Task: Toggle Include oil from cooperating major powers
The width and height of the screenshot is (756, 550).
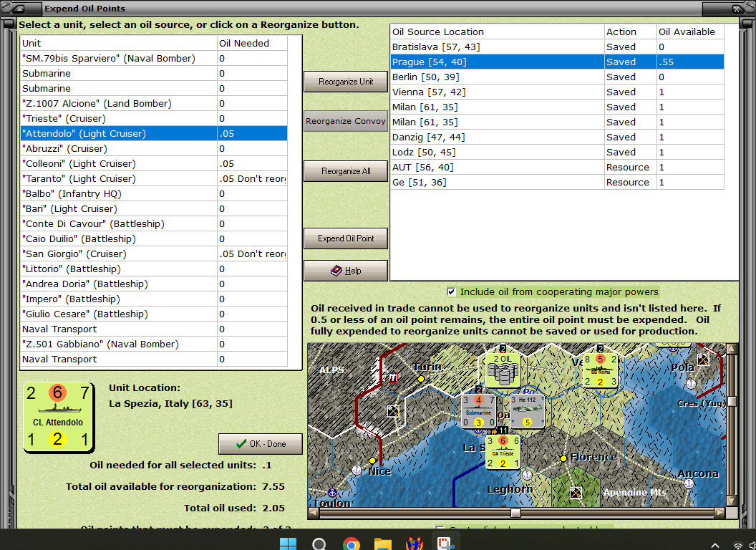Action: pyautogui.click(x=451, y=291)
